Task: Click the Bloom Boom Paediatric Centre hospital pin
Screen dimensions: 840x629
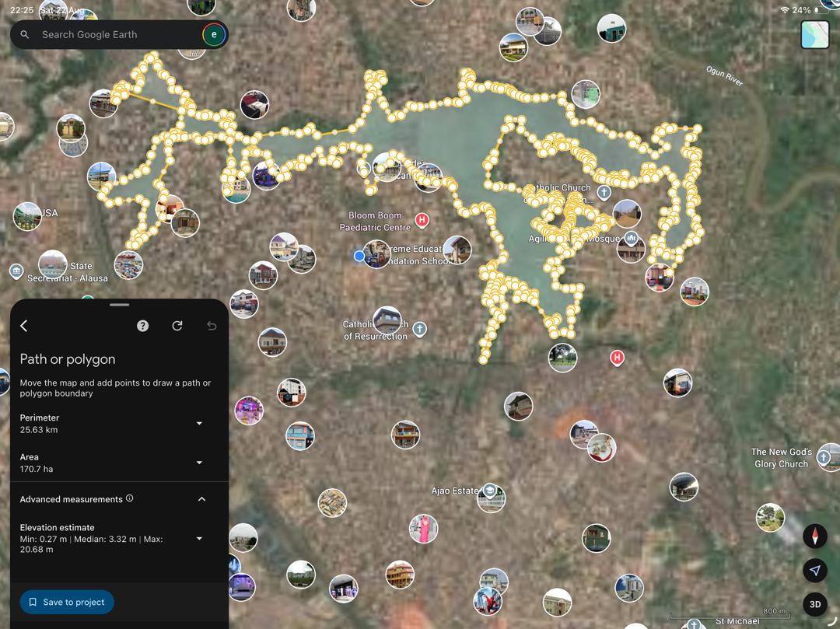Action: 422,219
